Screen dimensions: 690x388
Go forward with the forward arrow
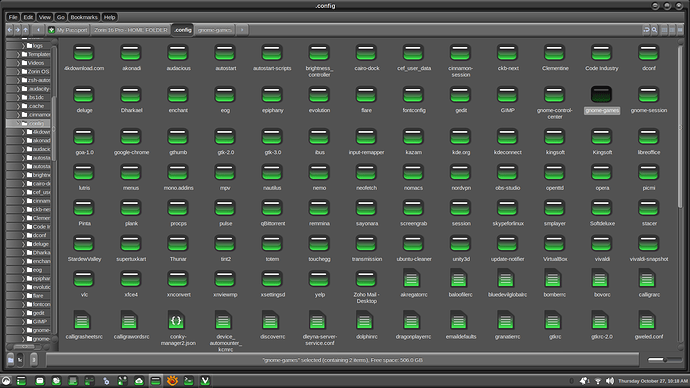(18, 30)
